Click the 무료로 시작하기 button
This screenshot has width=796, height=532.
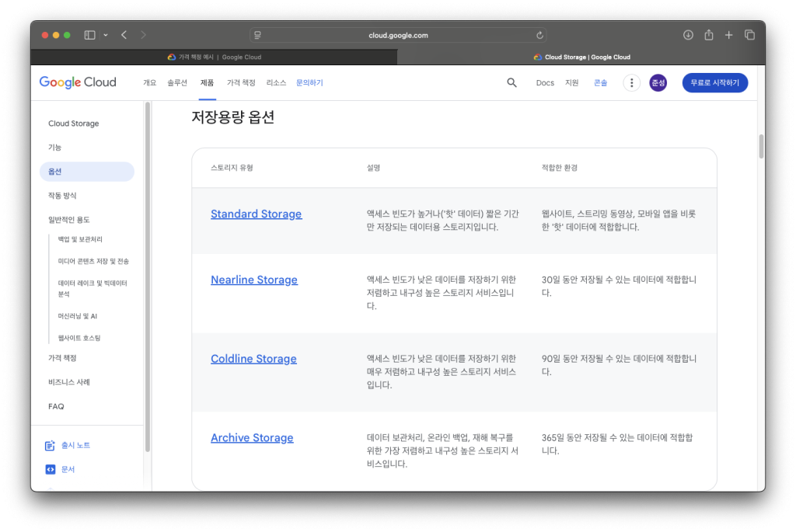(715, 83)
